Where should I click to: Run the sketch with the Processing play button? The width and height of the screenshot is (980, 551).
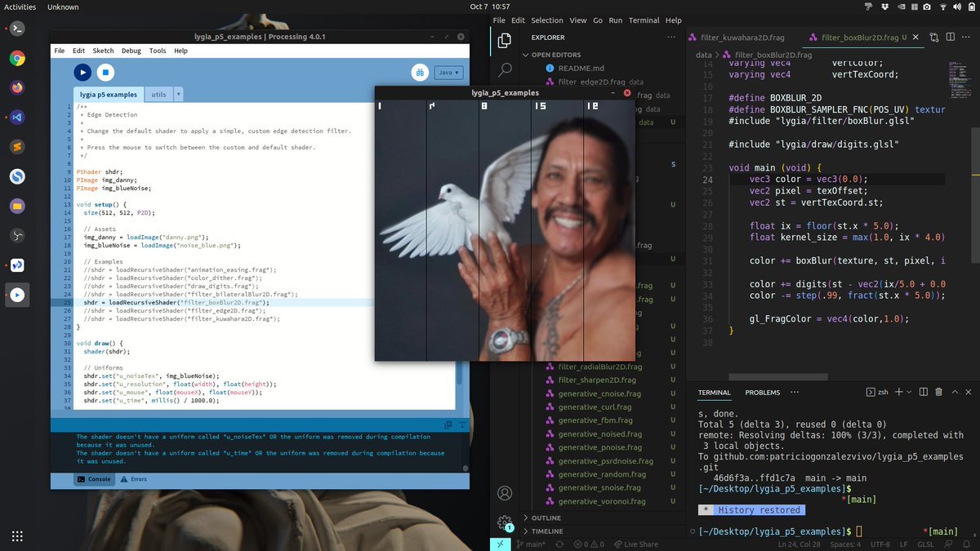coord(82,73)
